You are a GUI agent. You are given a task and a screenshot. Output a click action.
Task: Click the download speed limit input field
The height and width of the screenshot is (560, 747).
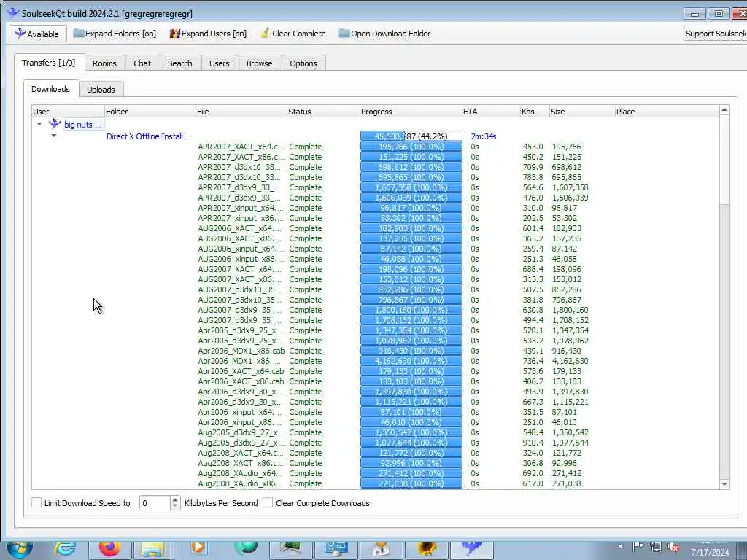coord(155,503)
